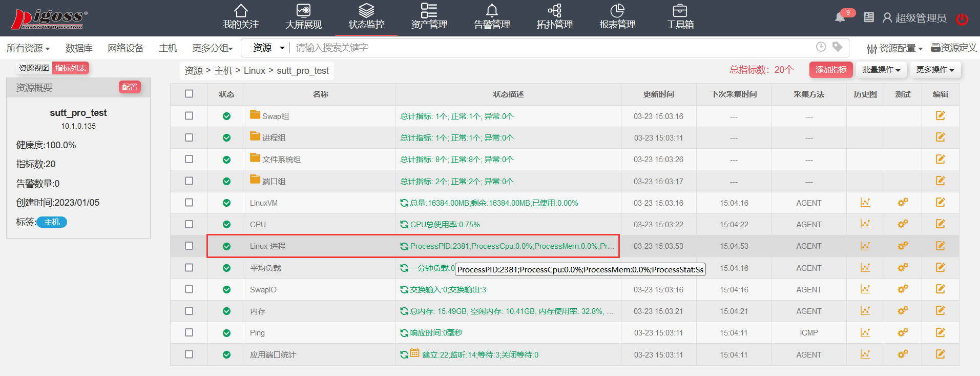Open history chart for Linux-进程 row
The image size is (980, 376).
[865, 246]
